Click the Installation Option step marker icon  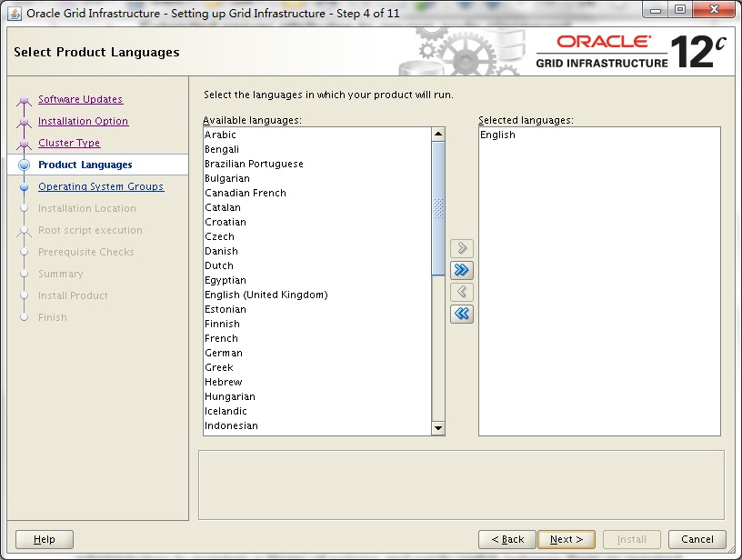tap(25, 122)
